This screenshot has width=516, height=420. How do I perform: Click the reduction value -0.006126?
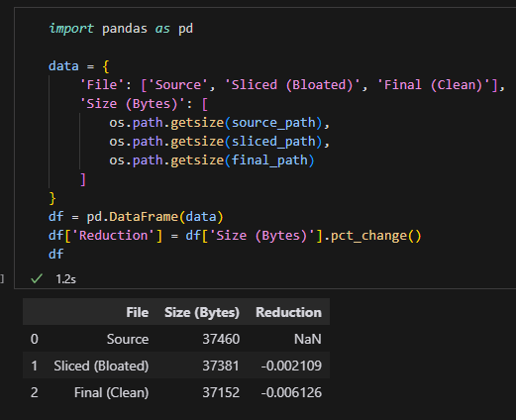tap(291, 392)
